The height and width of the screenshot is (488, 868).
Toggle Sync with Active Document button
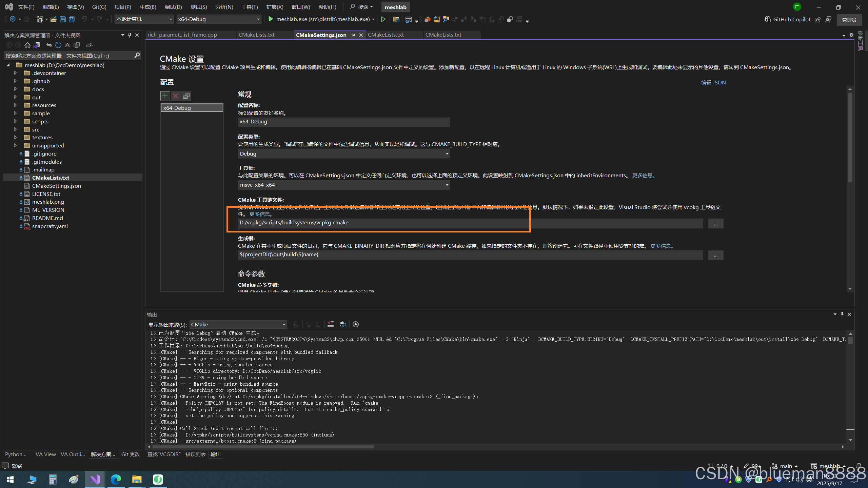click(49, 45)
